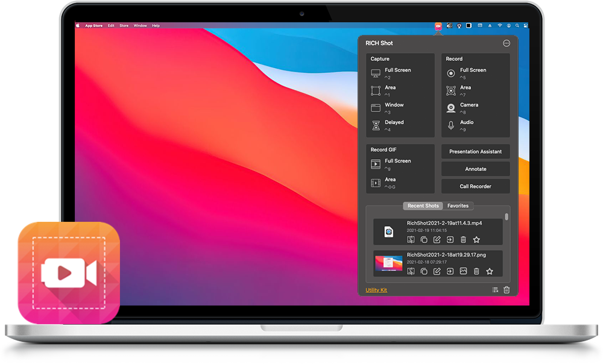Export the RichShot png screenshot

(450, 271)
